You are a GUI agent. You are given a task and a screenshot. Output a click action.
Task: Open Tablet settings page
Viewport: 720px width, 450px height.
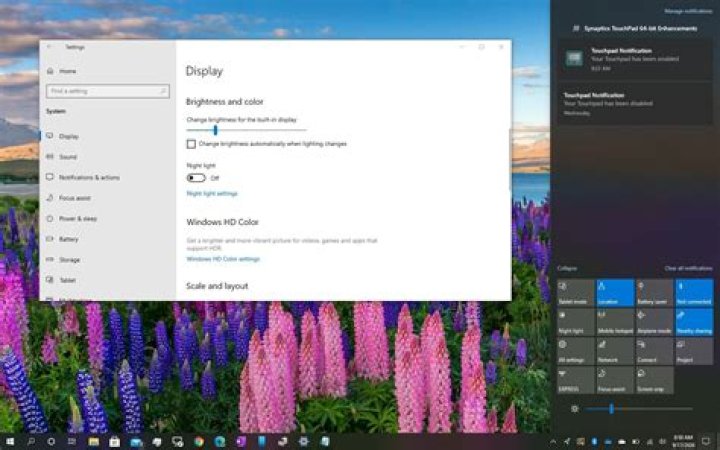click(x=107, y=280)
